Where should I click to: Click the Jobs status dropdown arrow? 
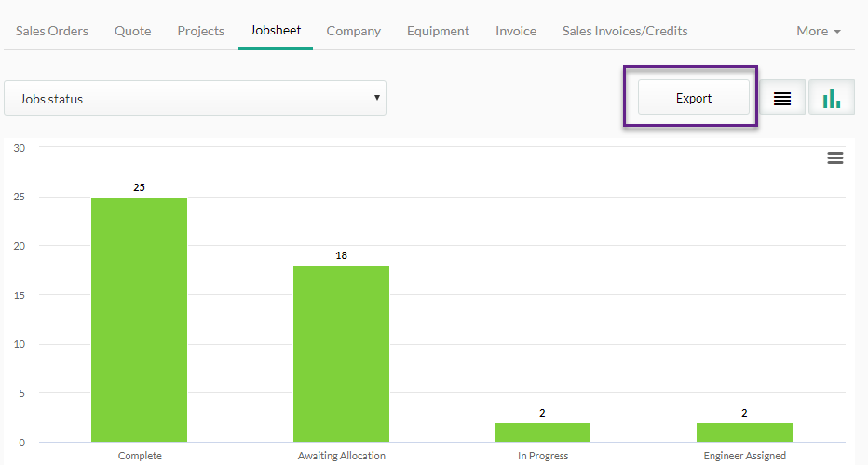pyautogui.click(x=377, y=98)
